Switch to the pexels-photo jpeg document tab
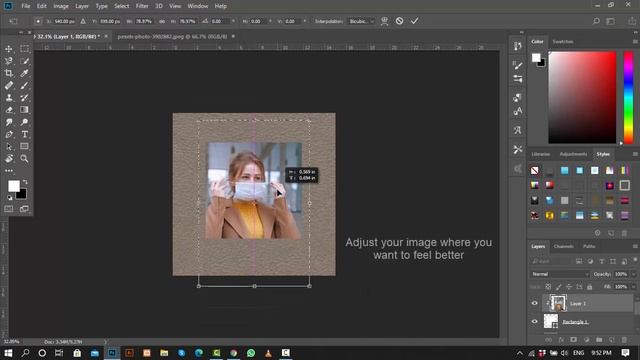Image resolution: width=640 pixels, height=360 pixels. pyautogui.click(x=172, y=37)
